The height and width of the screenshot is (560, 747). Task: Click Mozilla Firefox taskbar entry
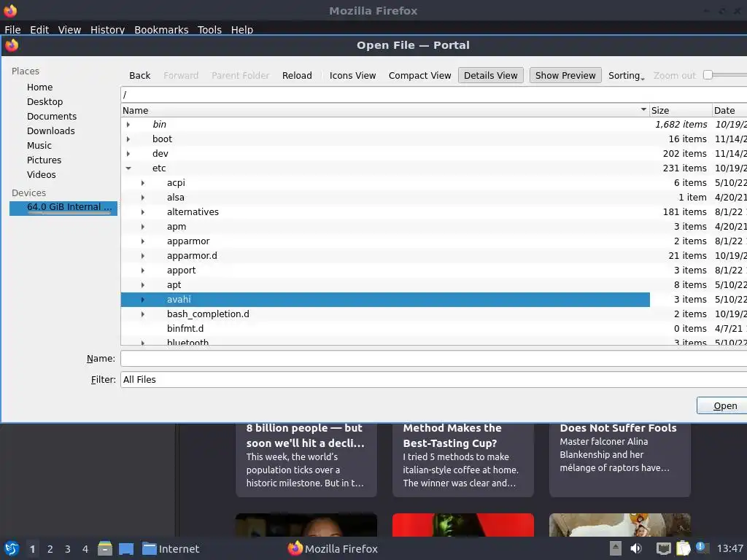pyautogui.click(x=333, y=548)
